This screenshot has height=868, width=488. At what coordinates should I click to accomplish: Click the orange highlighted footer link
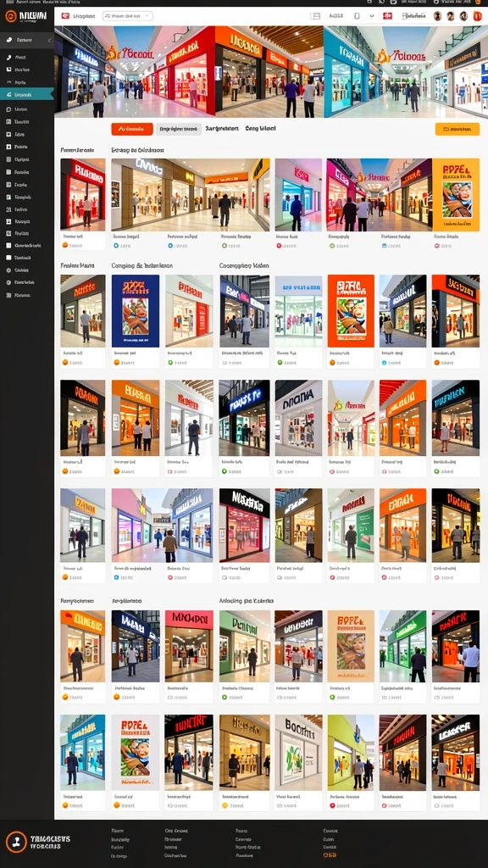[330, 855]
